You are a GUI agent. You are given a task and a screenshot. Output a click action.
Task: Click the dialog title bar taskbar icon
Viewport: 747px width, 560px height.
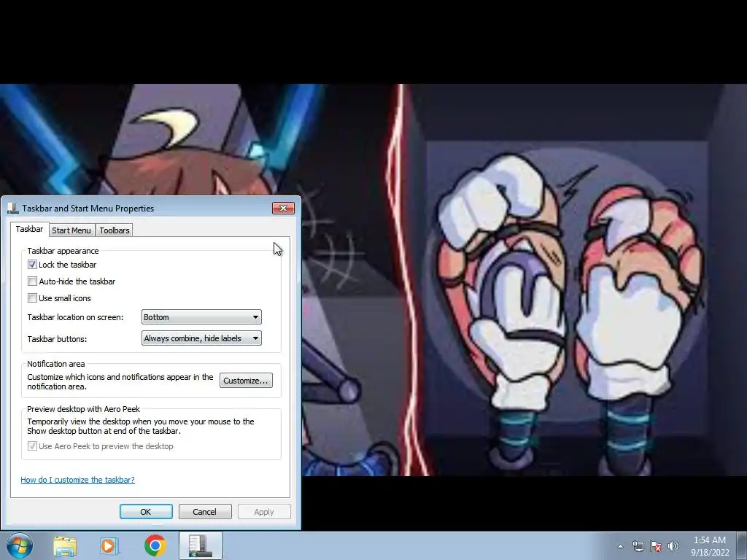coord(13,208)
